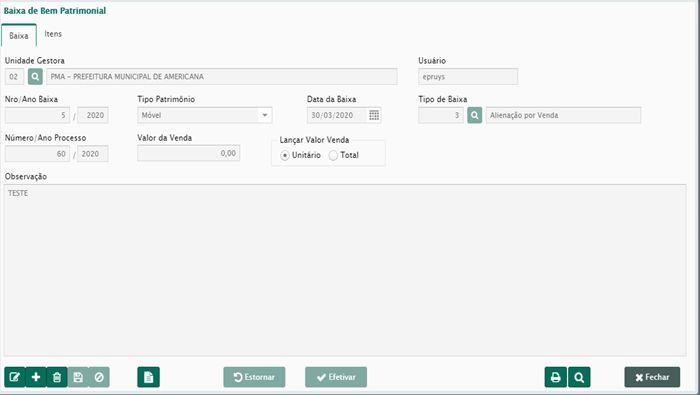Screen dimensions: 700x395
Task: Click the Valor da Venda field
Action: coord(189,153)
